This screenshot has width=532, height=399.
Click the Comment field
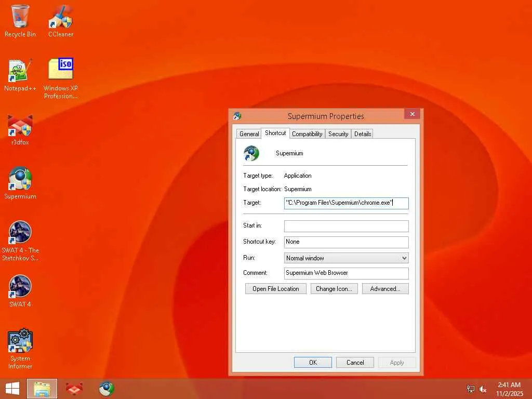(x=347, y=273)
